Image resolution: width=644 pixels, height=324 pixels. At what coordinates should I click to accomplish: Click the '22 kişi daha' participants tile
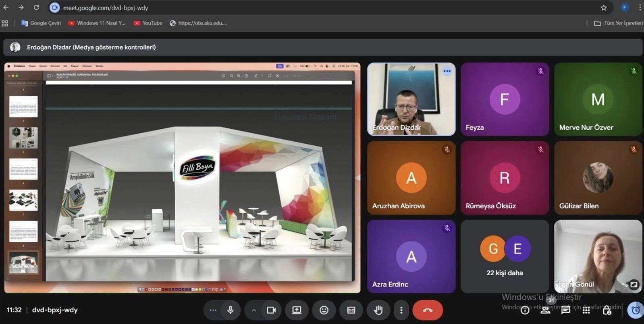pyautogui.click(x=505, y=256)
